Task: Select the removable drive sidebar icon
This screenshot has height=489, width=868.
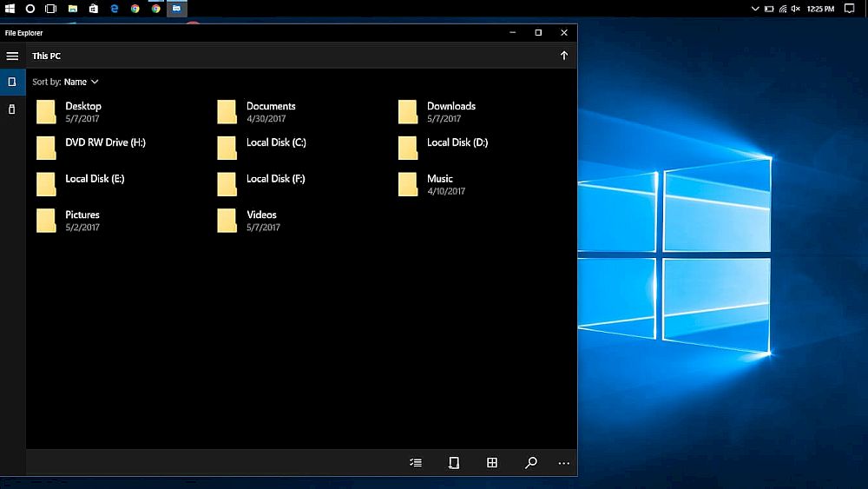Action: [x=12, y=109]
